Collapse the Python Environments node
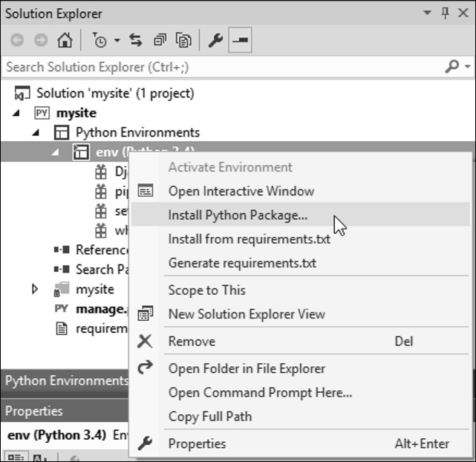476x462 pixels. [36, 133]
